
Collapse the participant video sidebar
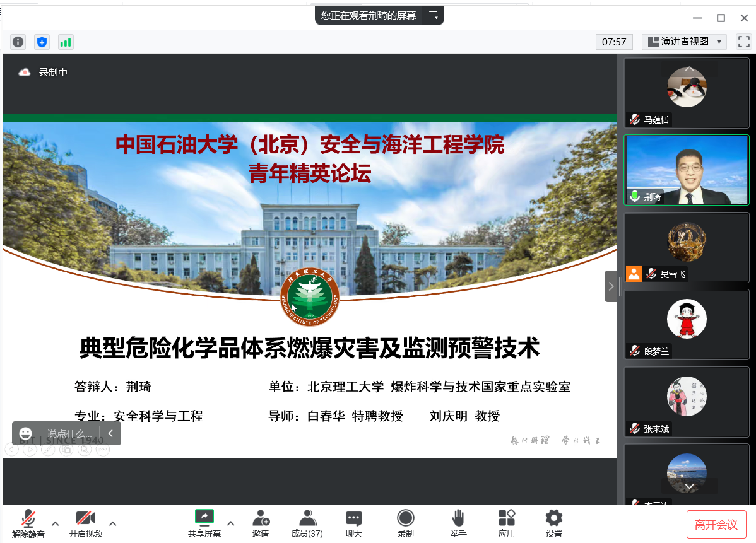(x=610, y=286)
